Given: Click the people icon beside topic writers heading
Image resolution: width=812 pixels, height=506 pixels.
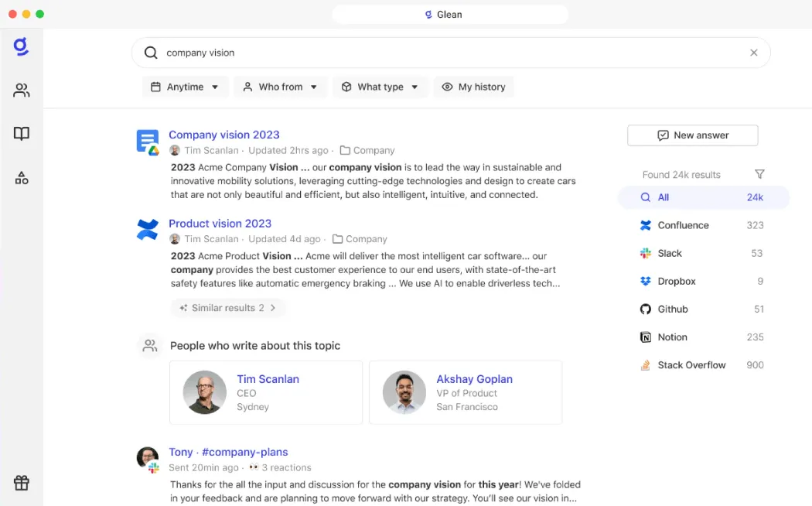Looking at the screenshot, I should (150, 345).
